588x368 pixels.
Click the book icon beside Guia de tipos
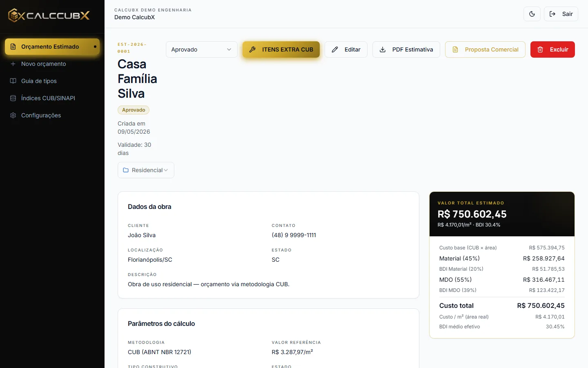tap(13, 81)
